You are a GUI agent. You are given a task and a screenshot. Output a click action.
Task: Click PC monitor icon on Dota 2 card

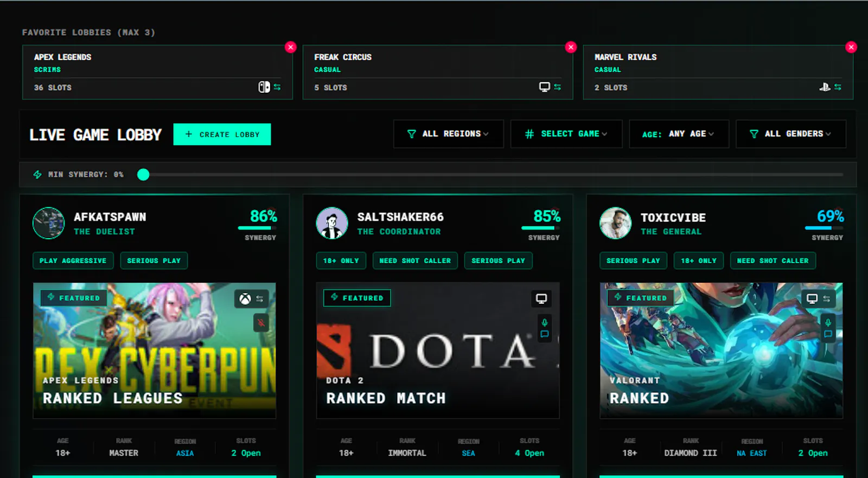tap(541, 299)
